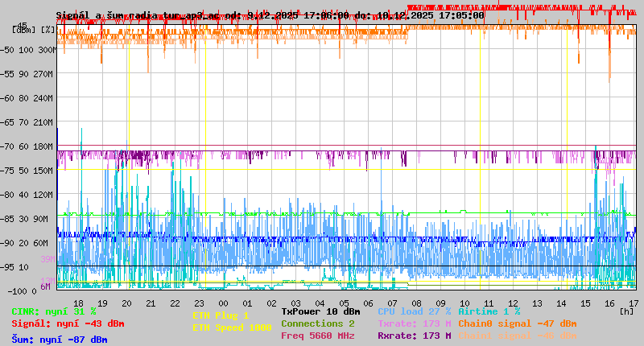Select the ETH Plug legend label
The height and width of the screenshot is (346, 644).
coord(221,315)
